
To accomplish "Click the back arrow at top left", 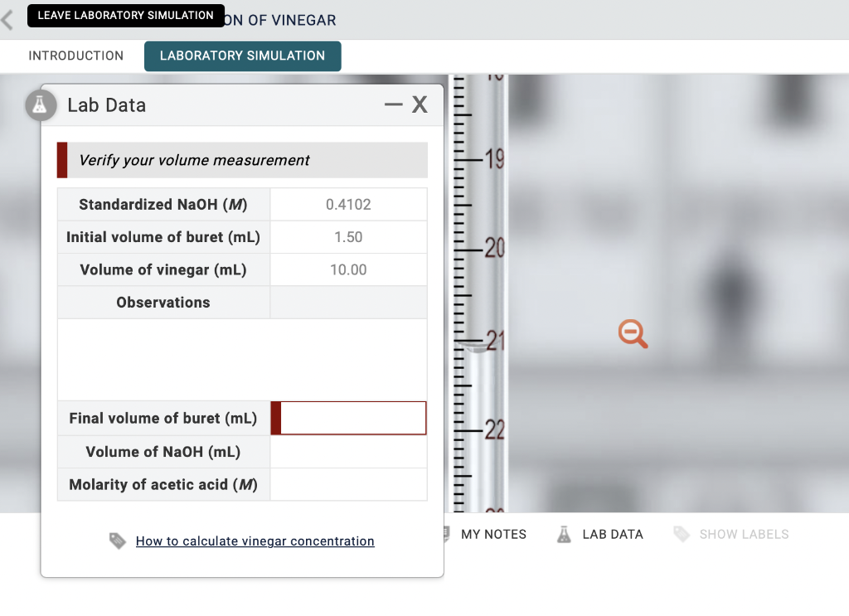I will (x=7, y=18).
